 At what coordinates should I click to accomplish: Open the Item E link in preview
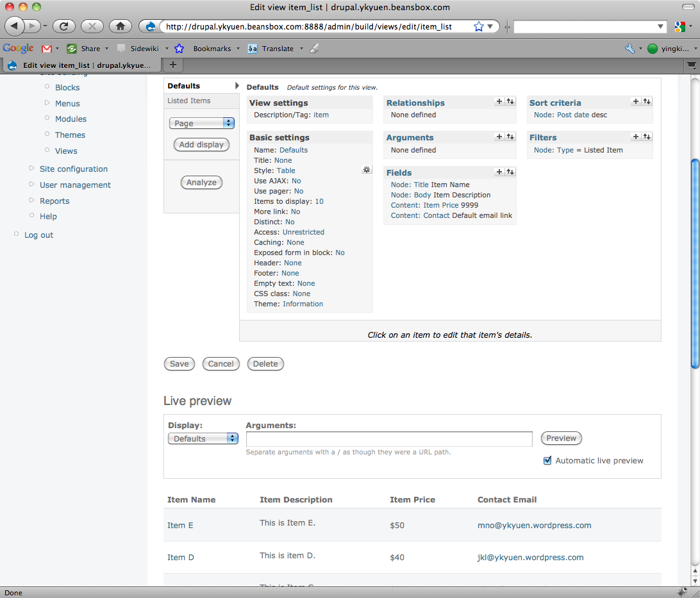click(180, 525)
